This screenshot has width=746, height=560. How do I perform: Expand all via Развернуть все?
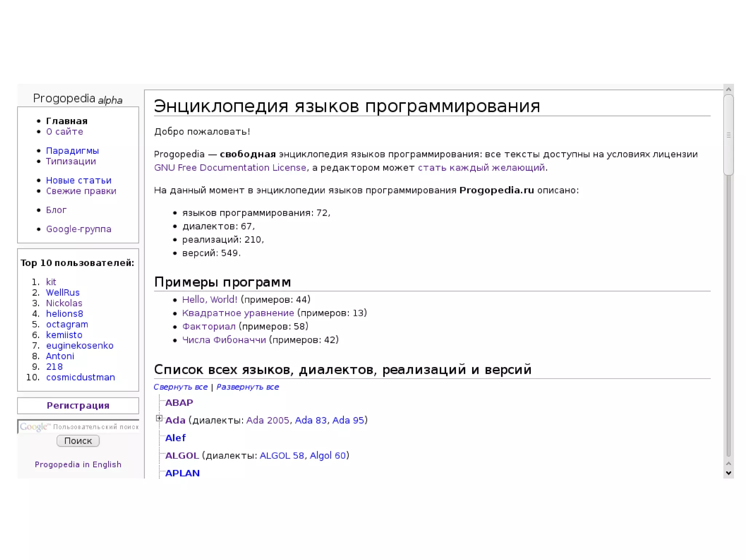[x=248, y=387]
